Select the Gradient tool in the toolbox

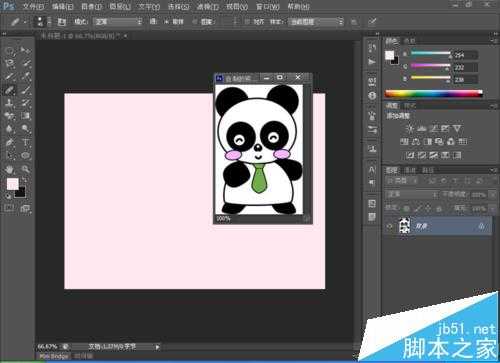point(25,116)
